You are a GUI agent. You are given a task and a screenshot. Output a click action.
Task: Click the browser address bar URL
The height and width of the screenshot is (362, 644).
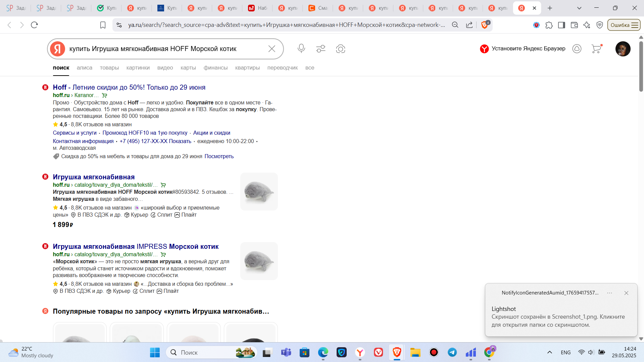286,25
